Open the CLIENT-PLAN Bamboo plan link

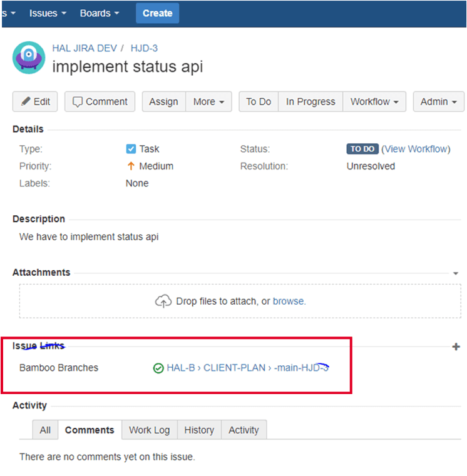[234, 368]
